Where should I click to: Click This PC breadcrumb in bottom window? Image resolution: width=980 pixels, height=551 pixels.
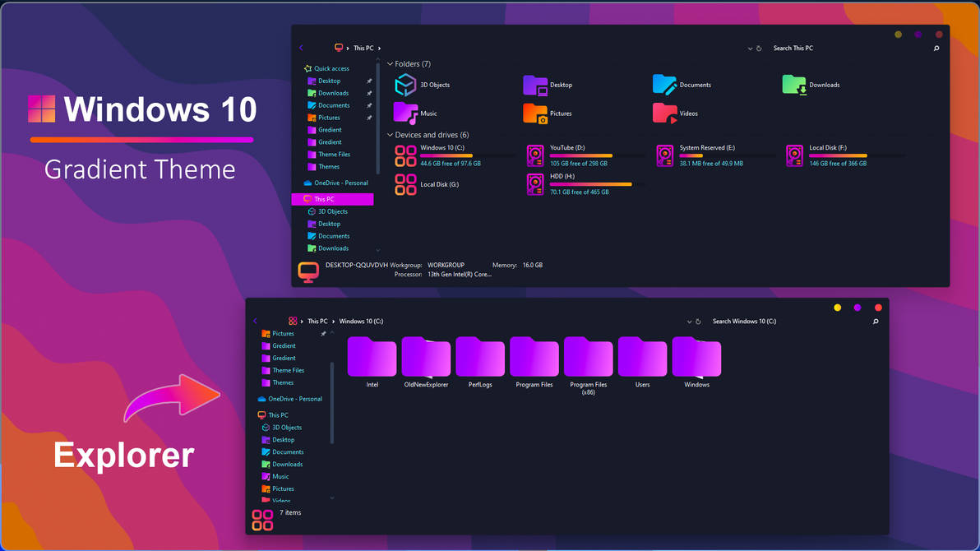coord(317,322)
